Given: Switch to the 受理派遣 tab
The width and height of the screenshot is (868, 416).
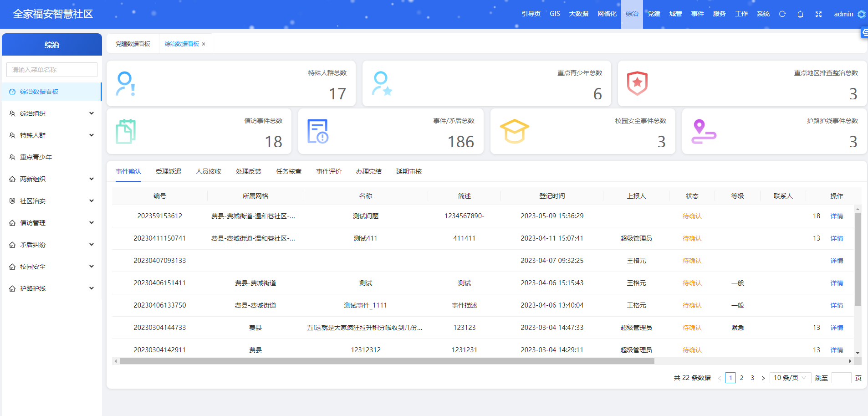Looking at the screenshot, I should pos(168,171).
